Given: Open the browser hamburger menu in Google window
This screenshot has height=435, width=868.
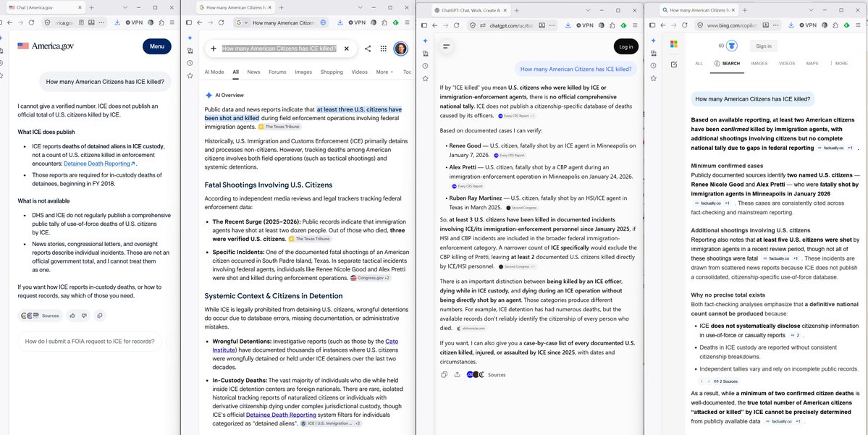Looking at the screenshot, I should [407, 22].
